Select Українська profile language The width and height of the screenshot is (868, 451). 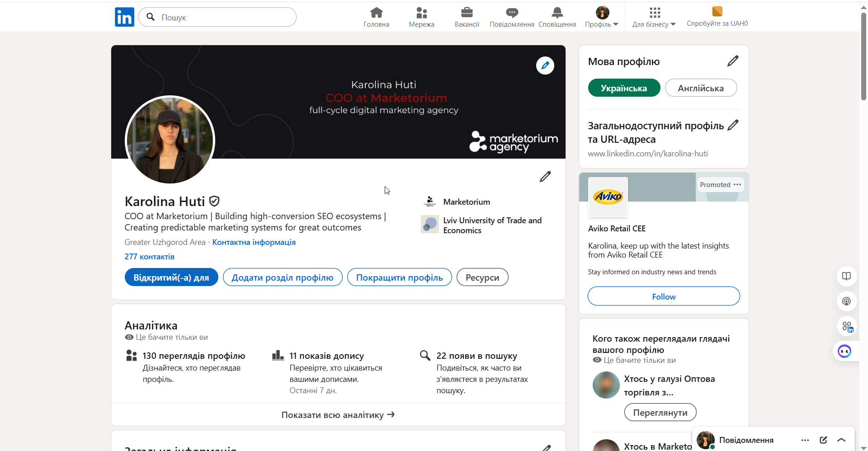(624, 88)
